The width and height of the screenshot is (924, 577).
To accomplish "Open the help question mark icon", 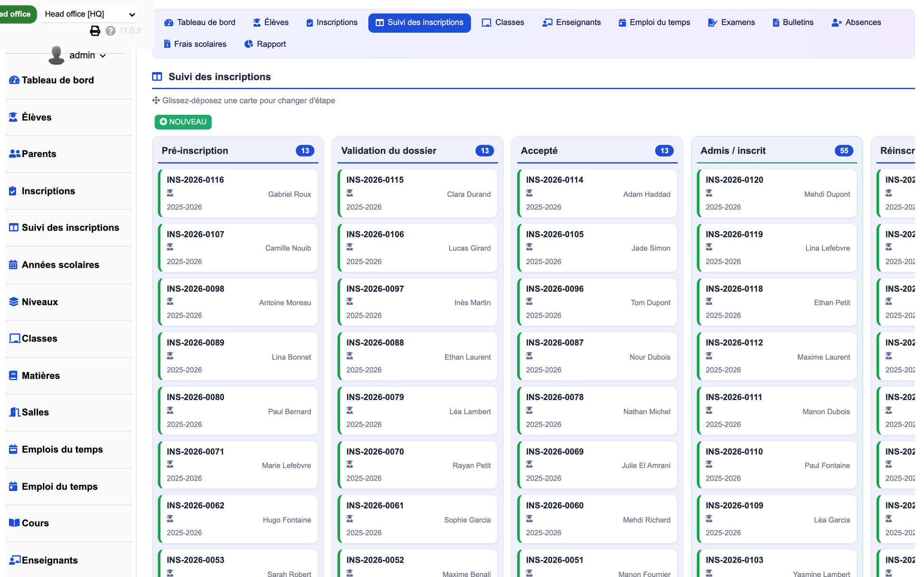I will (x=111, y=31).
